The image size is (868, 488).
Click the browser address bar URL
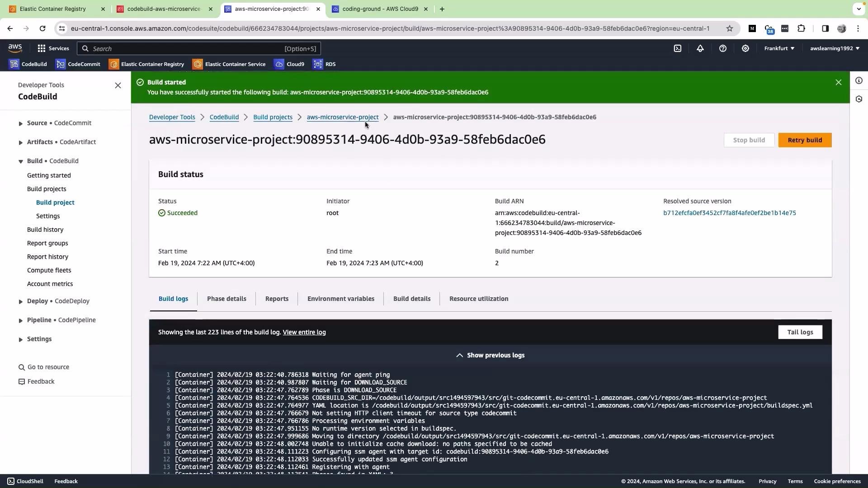point(390,28)
